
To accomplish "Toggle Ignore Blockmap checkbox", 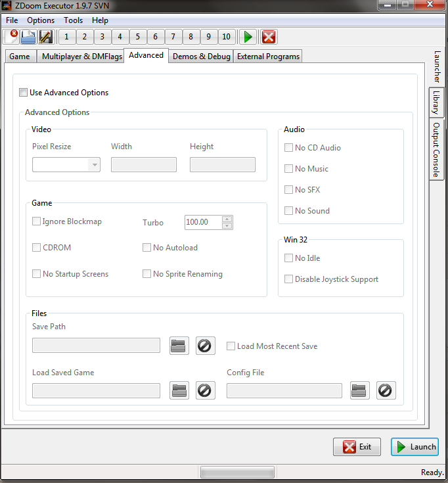I will tap(36, 221).
